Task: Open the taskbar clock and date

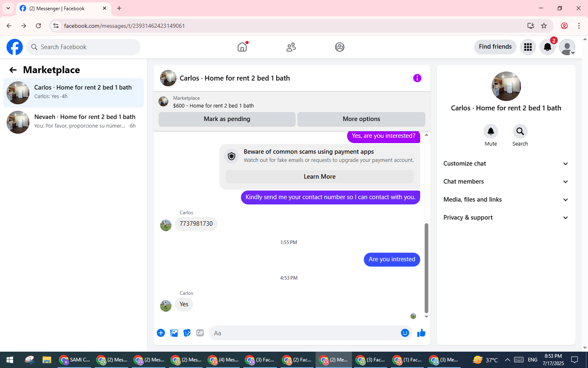Action: click(x=553, y=360)
